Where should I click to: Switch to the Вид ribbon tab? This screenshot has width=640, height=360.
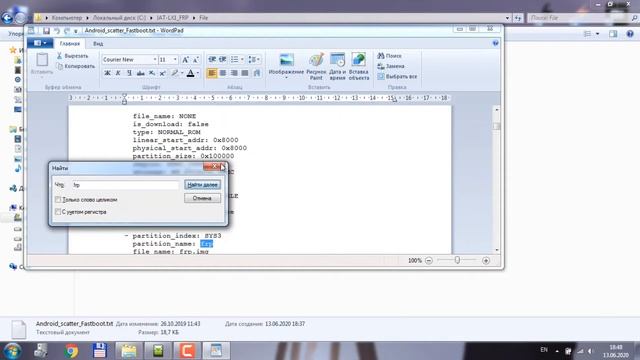coord(98,43)
